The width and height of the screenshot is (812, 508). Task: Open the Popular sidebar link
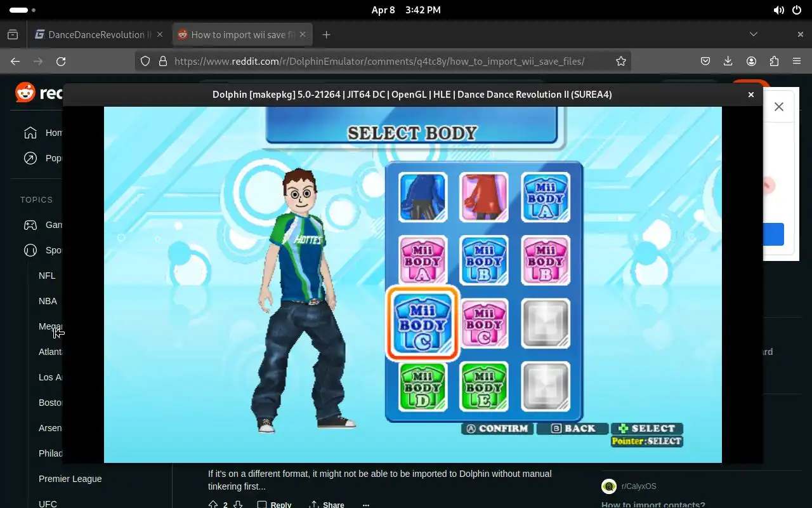click(x=43, y=158)
